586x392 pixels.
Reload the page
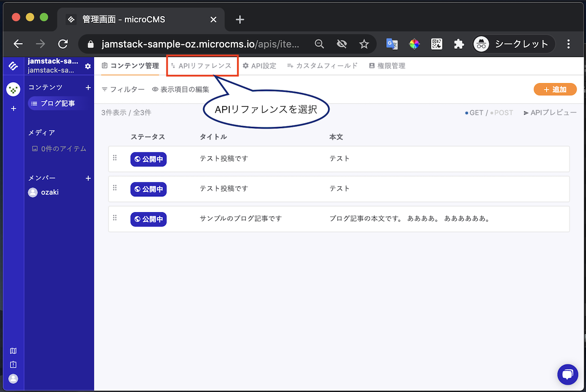tap(63, 44)
